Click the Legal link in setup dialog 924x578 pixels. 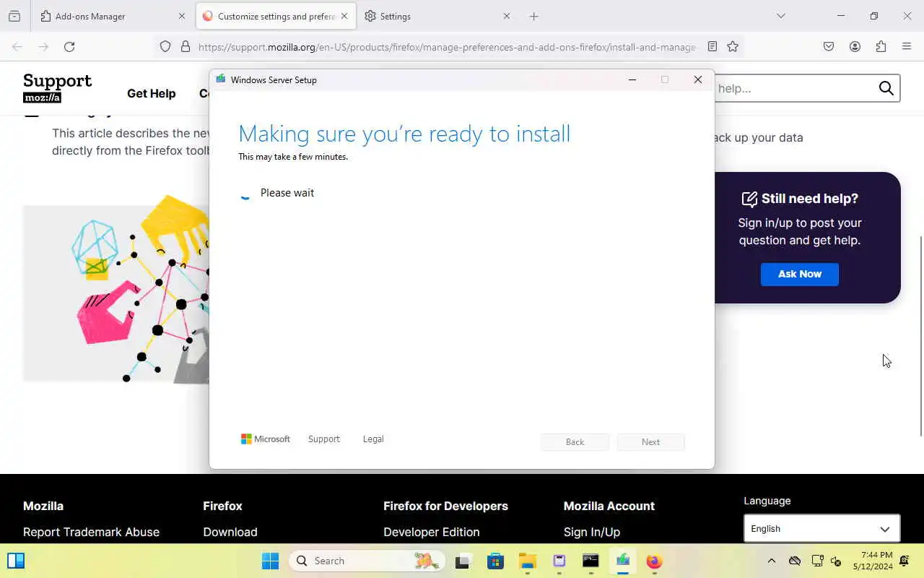(373, 439)
